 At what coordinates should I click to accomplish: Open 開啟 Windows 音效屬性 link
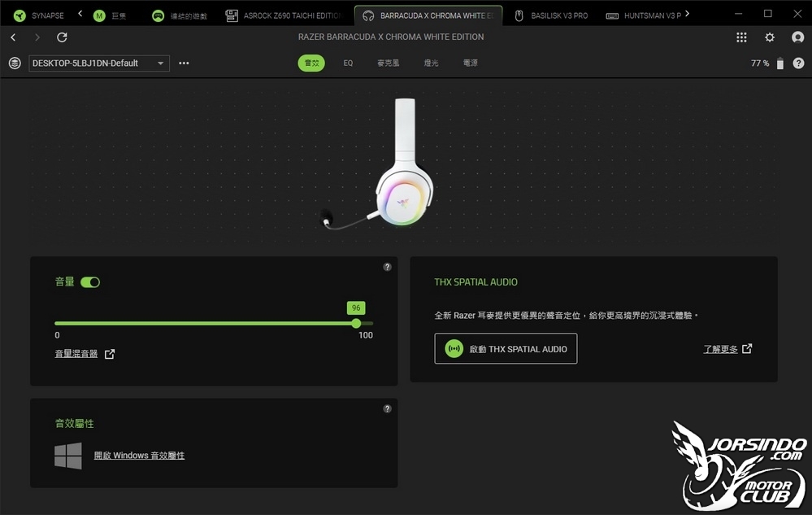[139, 456]
